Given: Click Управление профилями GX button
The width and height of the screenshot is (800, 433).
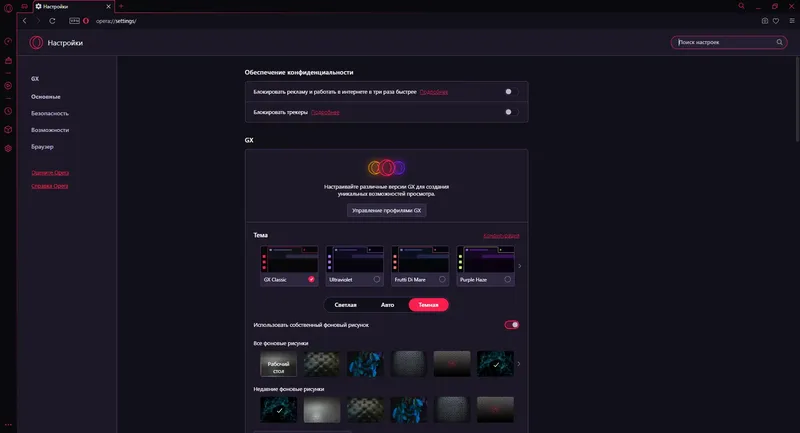Looking at the screenshot, I should [x=387, y=211].
